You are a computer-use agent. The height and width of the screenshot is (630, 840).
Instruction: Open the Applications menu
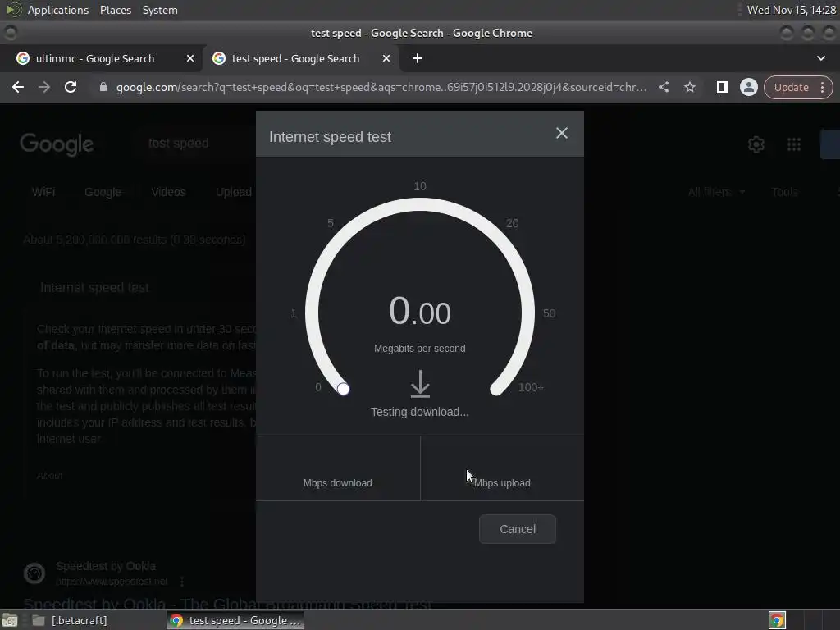[58, 10]
